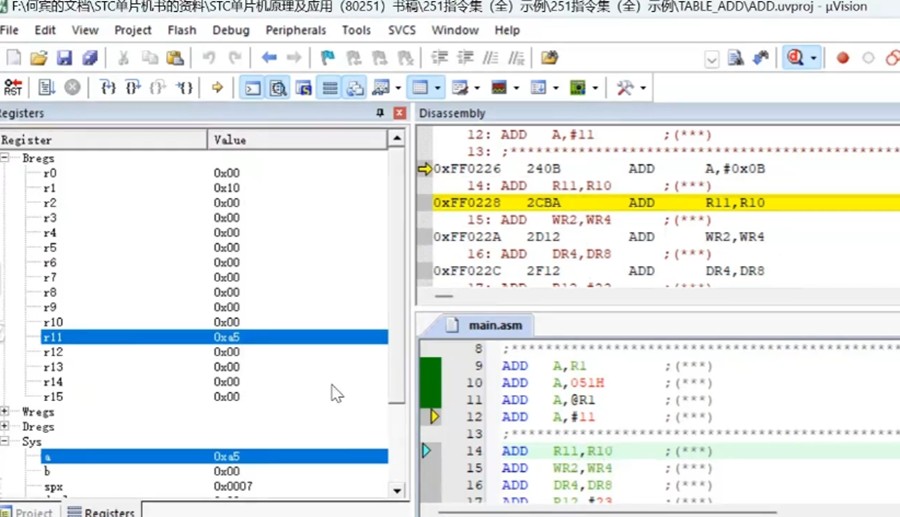Open the System Viewer chip icon
This screenshot has width=900, height=517.
(577, 88)
